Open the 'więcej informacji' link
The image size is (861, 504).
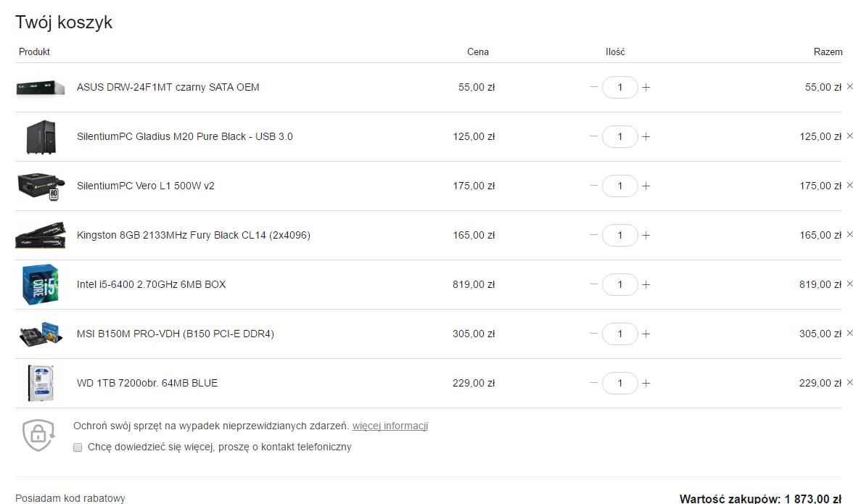(390, 426)
